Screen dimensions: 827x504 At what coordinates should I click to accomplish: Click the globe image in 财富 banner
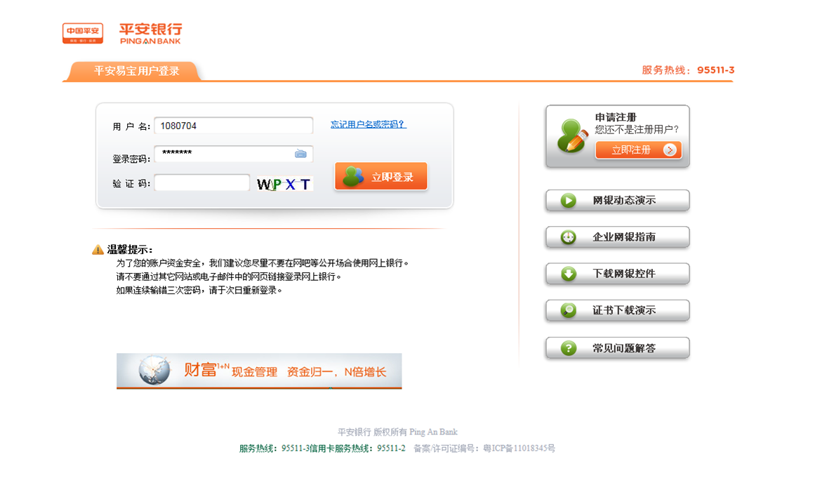click(154, 370)
